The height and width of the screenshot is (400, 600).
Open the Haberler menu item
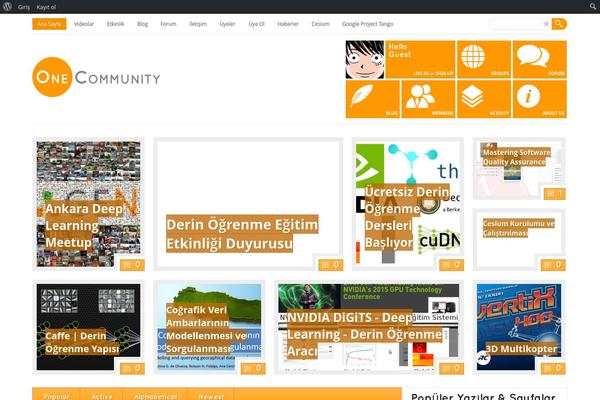pos(288,24)
